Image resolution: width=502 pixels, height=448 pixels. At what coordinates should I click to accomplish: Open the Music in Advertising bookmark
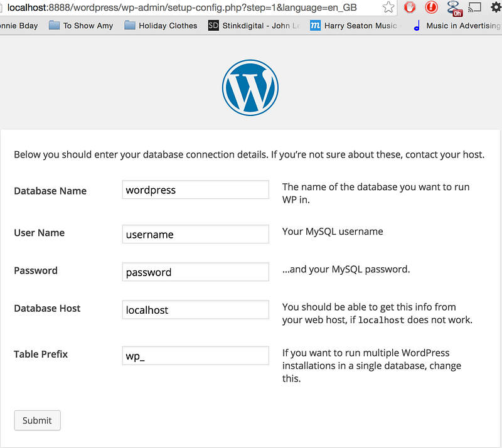pos(457,26)
